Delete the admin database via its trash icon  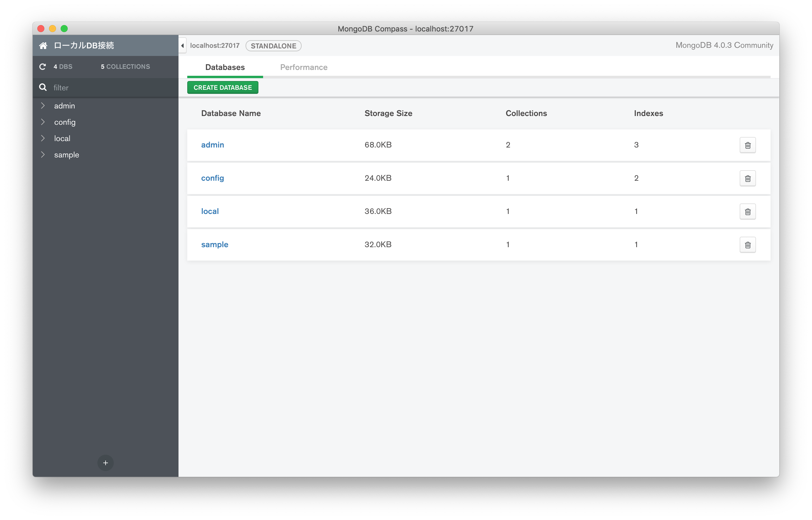[x=748, y=145]
